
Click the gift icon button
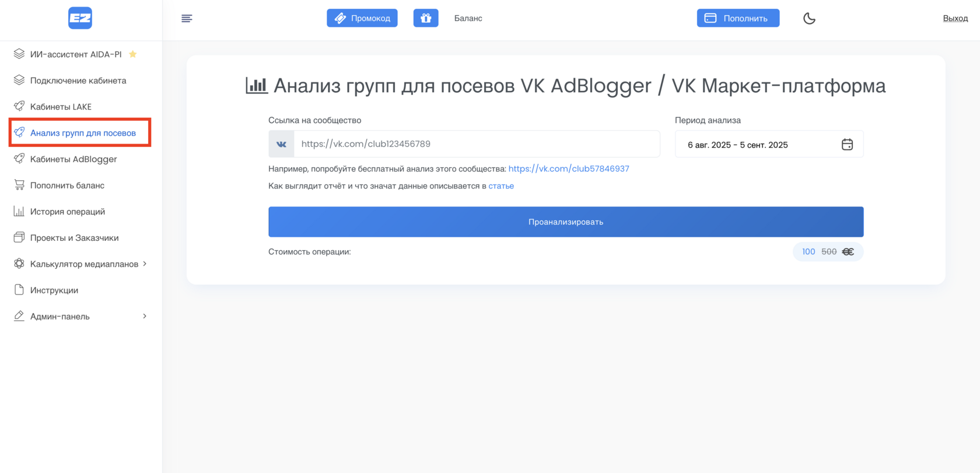(426, 18)
